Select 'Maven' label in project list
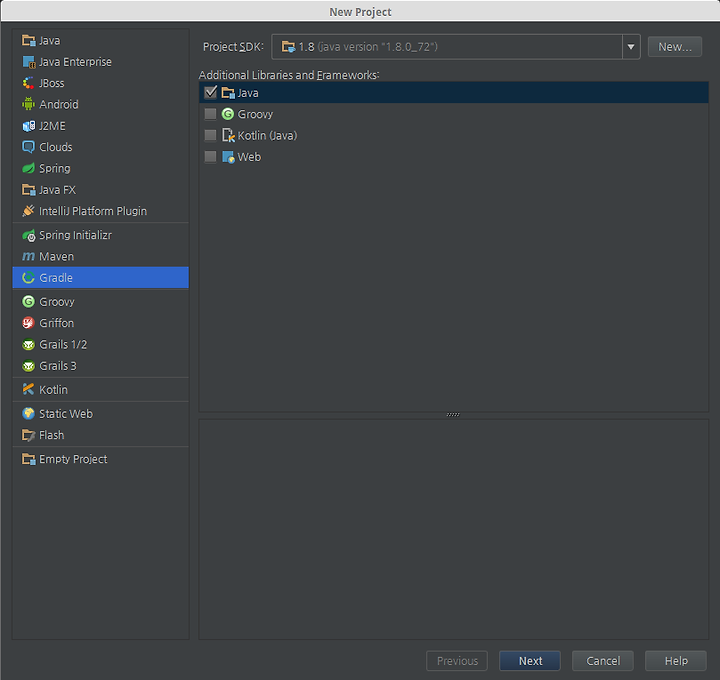Viewport: 720px width, 680px height. click(x=56, y=256)
